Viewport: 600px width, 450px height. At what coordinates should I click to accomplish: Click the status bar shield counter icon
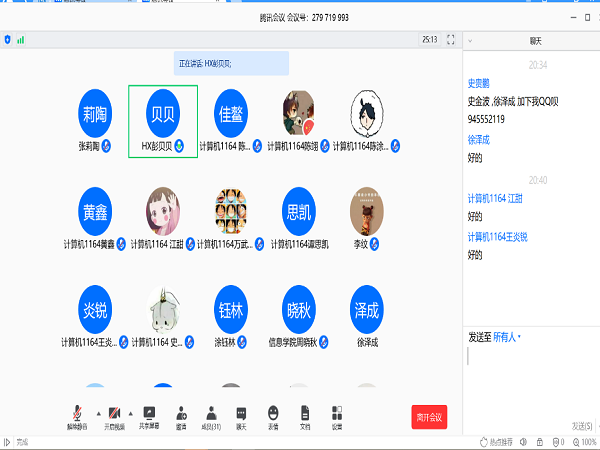559,442
